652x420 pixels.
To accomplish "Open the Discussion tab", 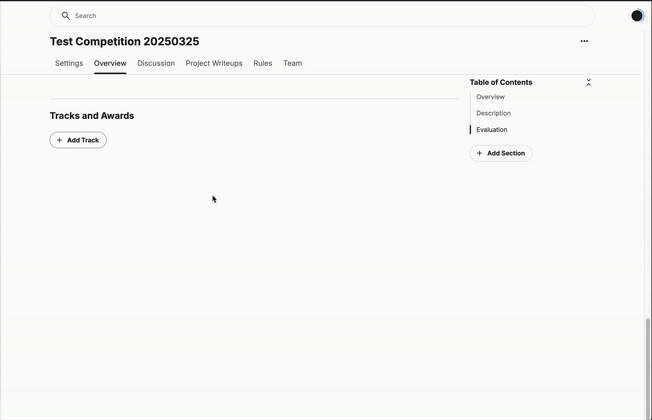I will [x=156, y=63].
